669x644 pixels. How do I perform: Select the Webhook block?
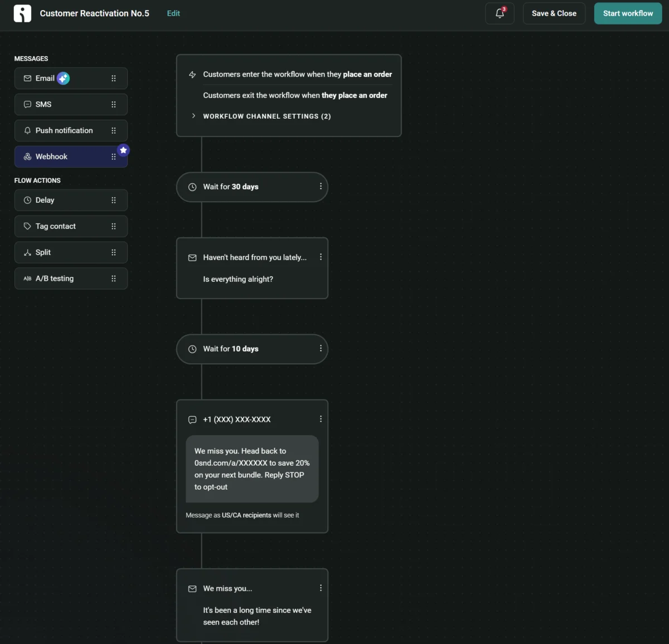71,157
